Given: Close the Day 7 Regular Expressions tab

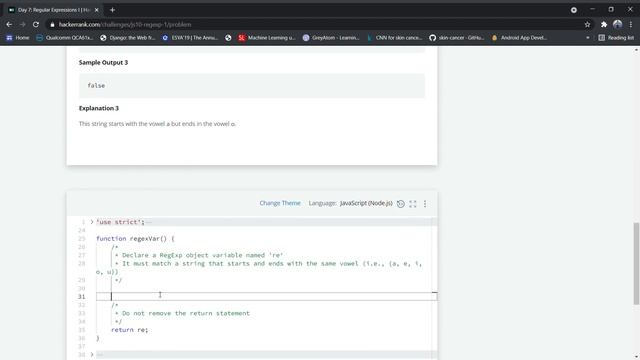Looking at the screenshot, I should [x=96, y=10].
